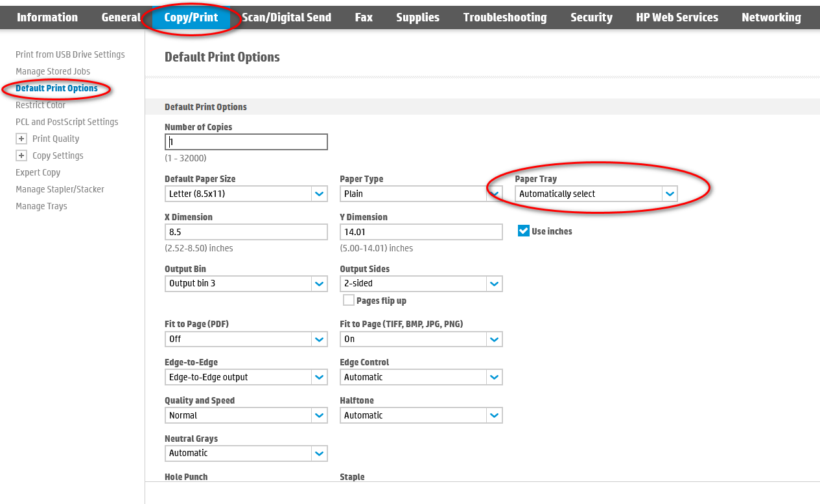Image resolution: width=820 pixels, height=504 pixels.
Task: Open the Output Bin dropdown
Action: click(246, 283)
